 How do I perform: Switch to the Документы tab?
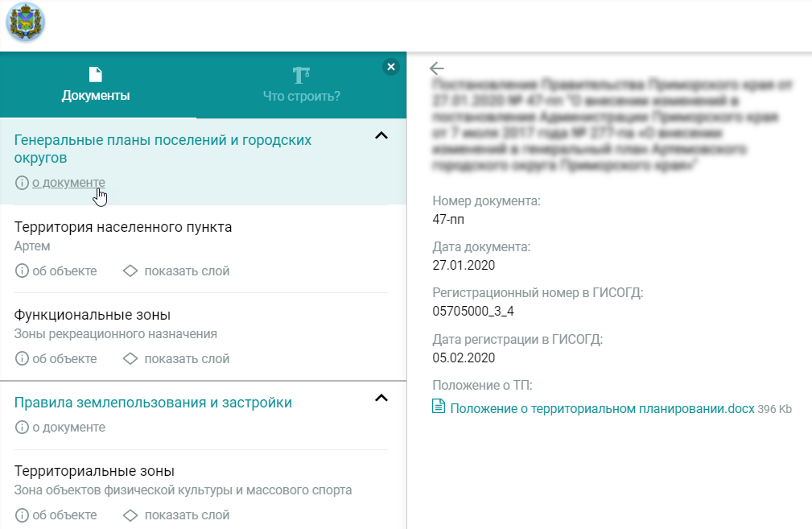click(96, 85)
